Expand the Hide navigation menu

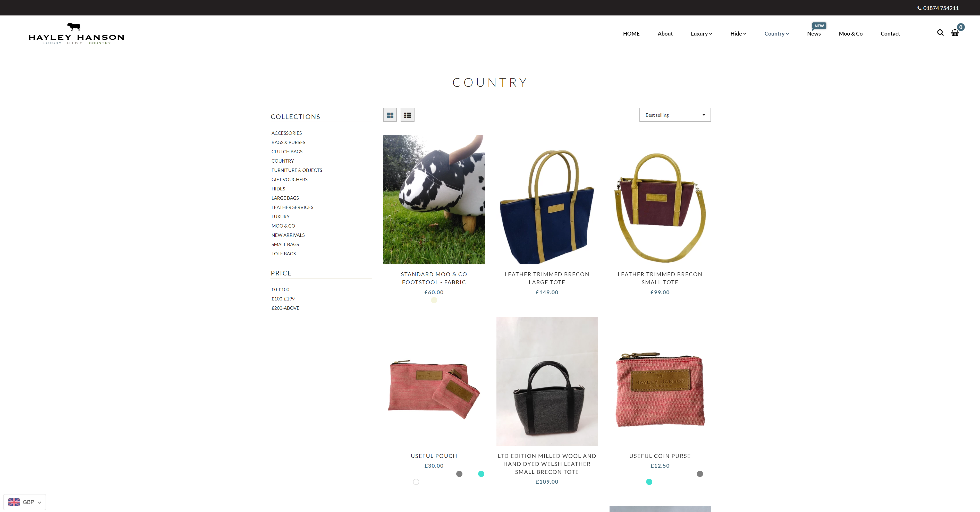[738, 33]
